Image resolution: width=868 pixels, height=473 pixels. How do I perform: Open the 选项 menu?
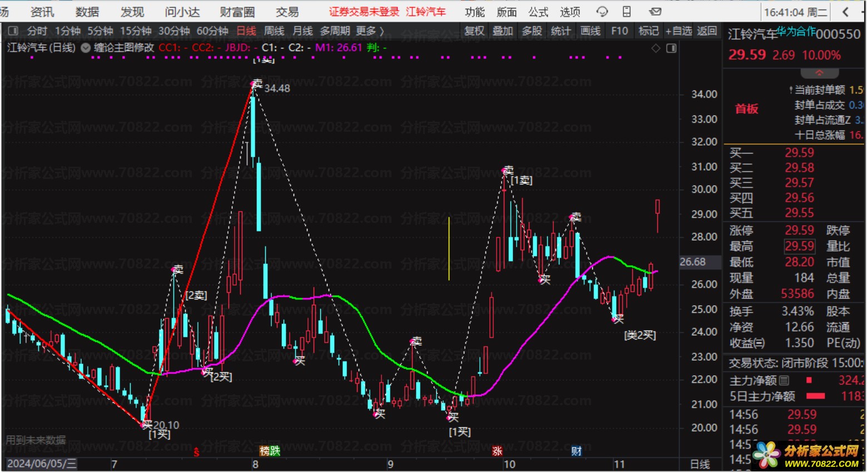(570, 12)
